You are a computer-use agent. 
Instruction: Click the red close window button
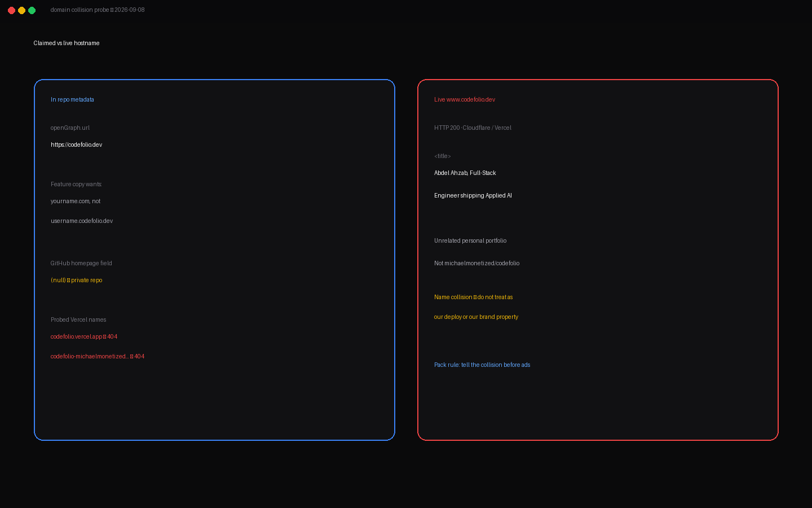coord(11,10)
